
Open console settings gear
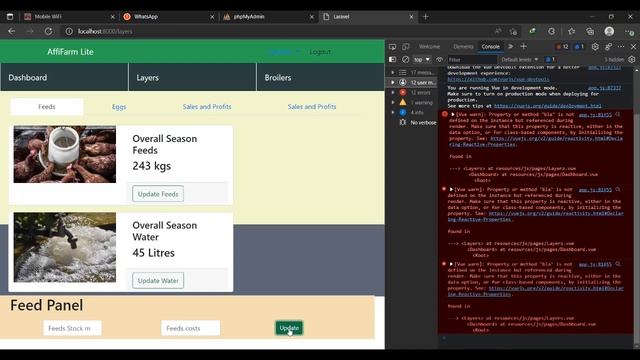pos(632,60)
